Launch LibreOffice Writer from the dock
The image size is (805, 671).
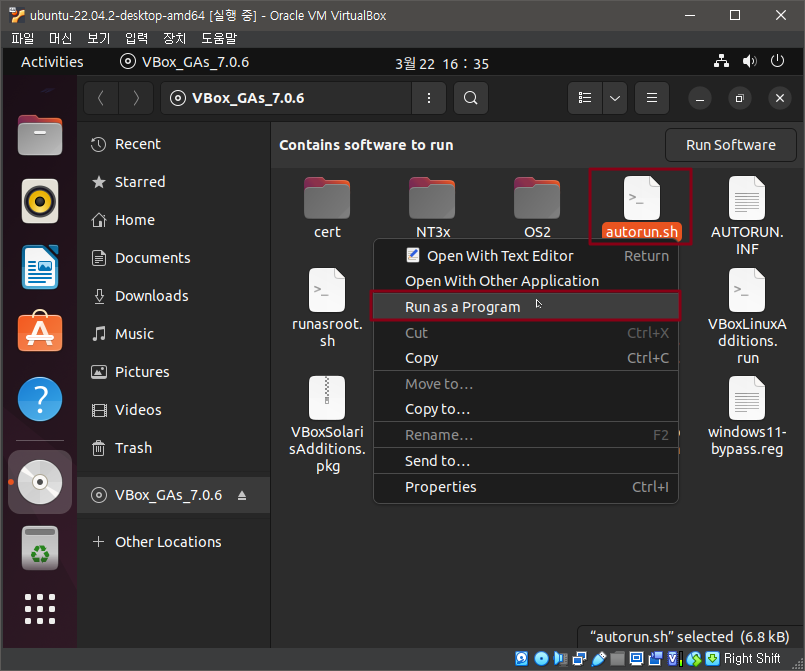[40, 267]
